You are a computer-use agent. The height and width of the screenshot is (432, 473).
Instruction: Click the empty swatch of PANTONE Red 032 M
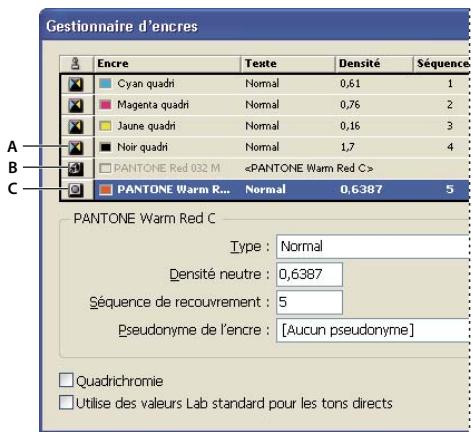coord(105,168)
